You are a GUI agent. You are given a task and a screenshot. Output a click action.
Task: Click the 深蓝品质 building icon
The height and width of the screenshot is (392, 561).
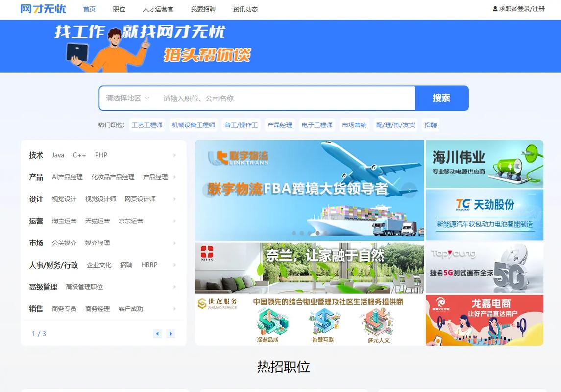click(x=272, y=321)
